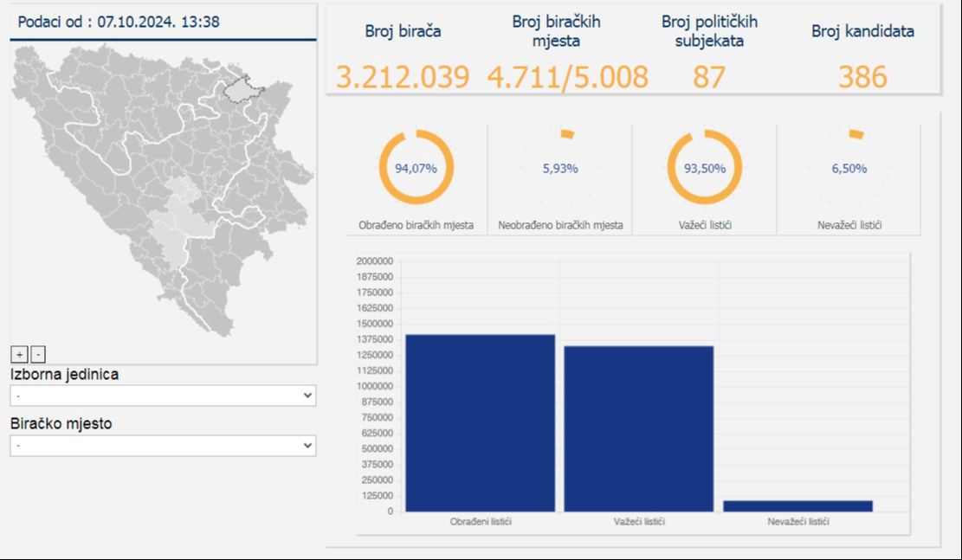The width and height of the screenshot is (962, 560).
Task: Open the Izborna jedinica dropdown
Action: (163, 396)
